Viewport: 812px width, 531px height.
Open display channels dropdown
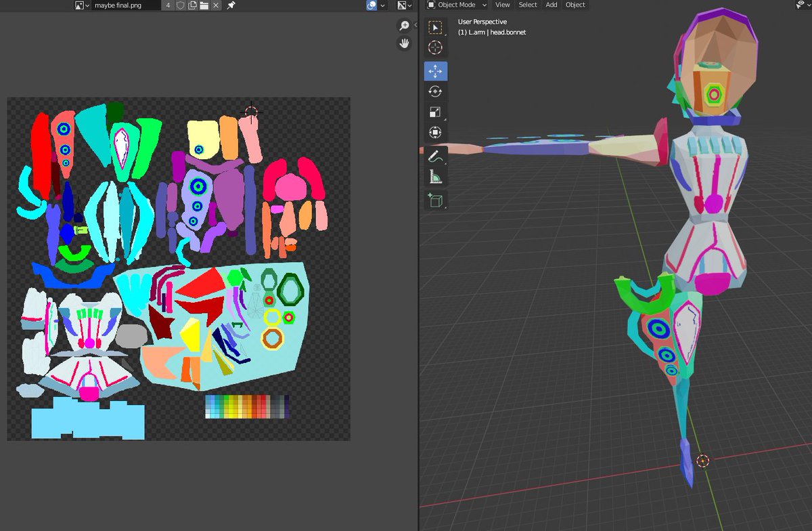[405, 5]
